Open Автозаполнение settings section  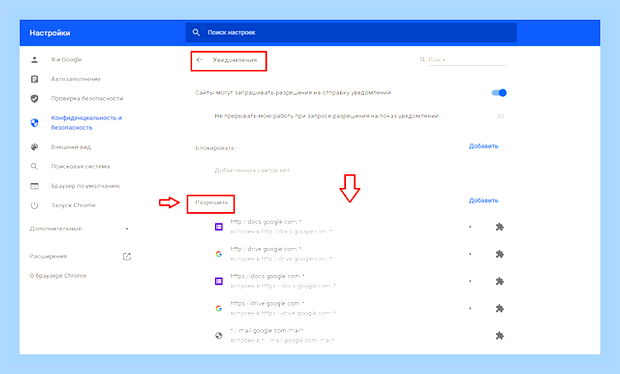[76, 79]
